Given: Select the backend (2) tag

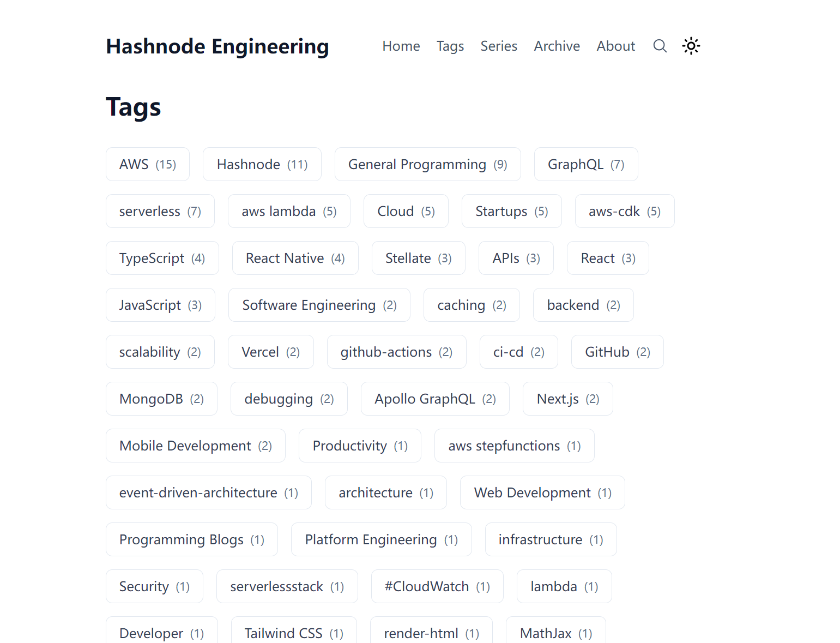Looking at the screenshot, I should (583, 305).
